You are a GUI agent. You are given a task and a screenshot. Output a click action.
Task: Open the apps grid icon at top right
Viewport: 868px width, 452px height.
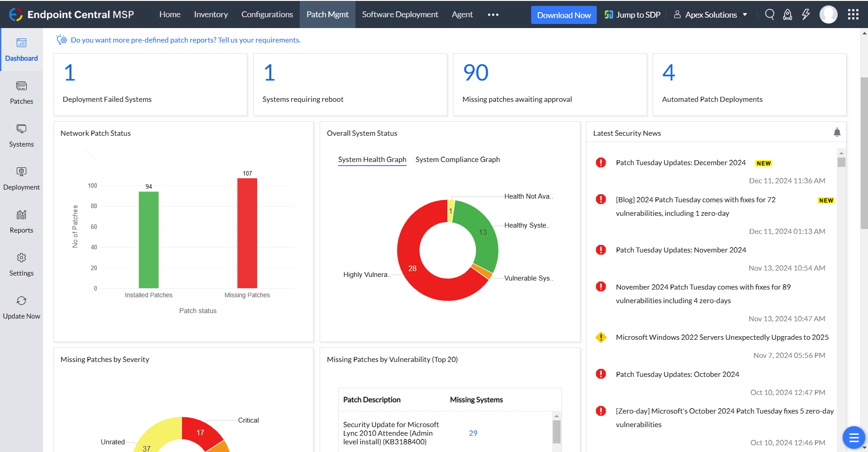(853, 14)
